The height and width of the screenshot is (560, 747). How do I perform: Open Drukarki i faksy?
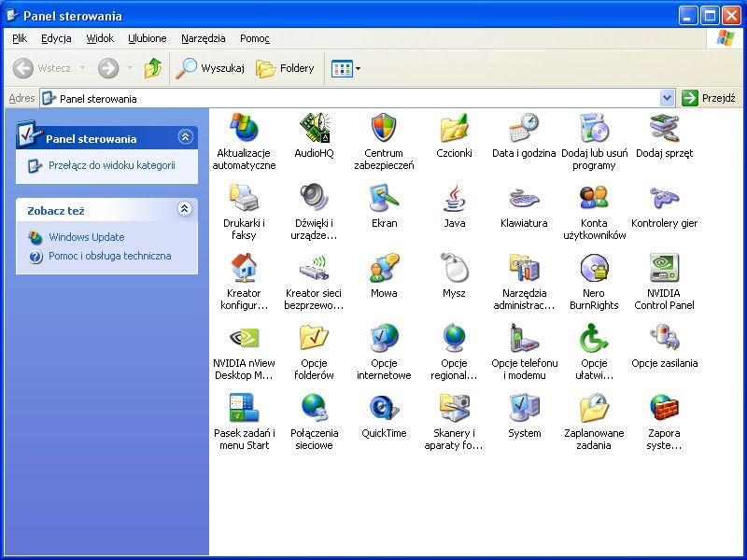[x=244, y=211]
